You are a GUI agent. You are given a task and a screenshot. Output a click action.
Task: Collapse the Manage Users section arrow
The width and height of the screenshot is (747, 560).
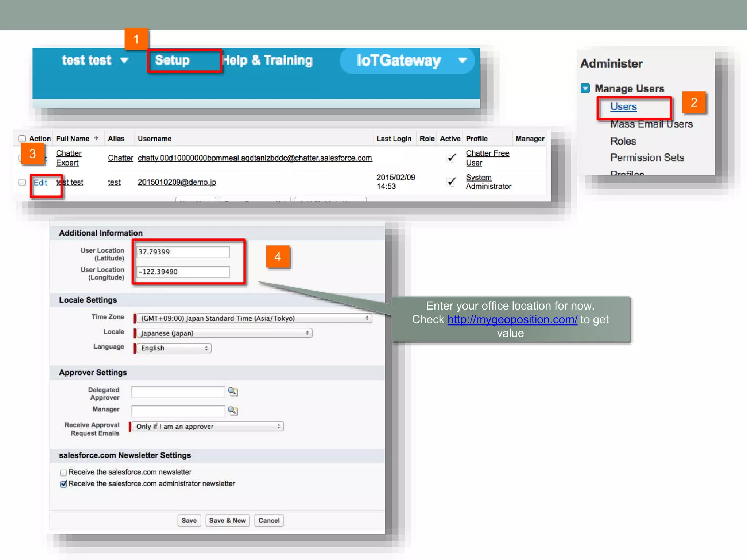point(585,88)
